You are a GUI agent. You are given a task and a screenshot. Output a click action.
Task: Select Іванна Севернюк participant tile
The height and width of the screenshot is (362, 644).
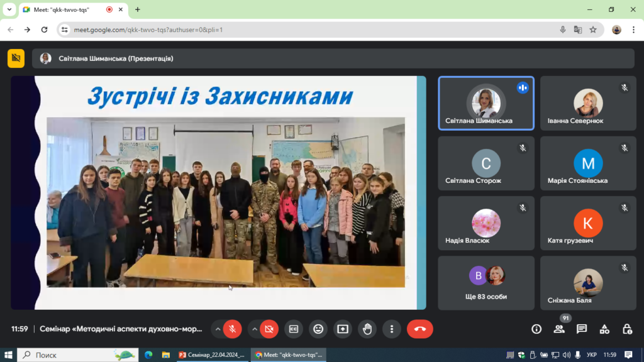point(588,104)
